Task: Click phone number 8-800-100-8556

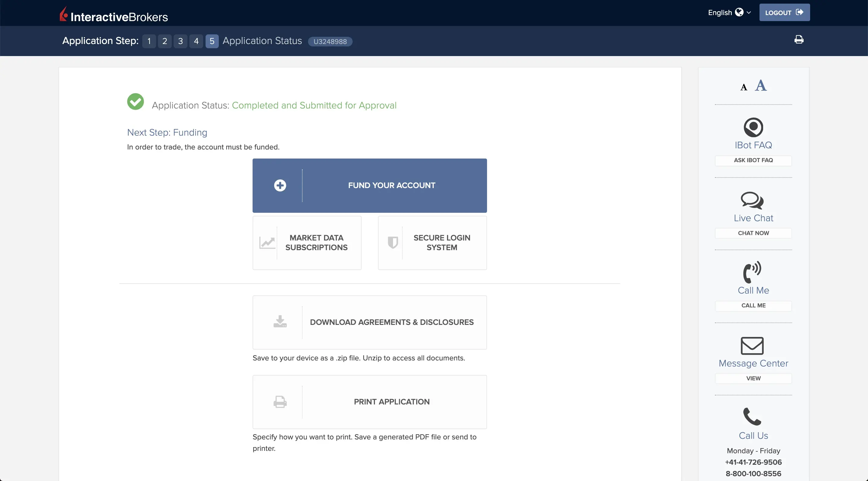Action: [x=753, y=474]
